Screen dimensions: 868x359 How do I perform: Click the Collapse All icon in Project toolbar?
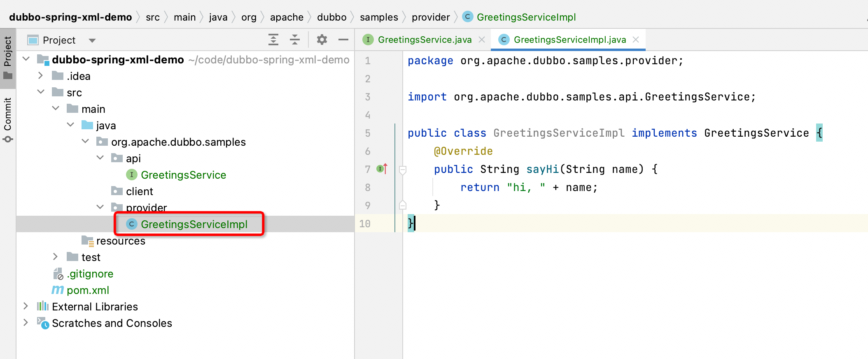(x=295, y=40)
